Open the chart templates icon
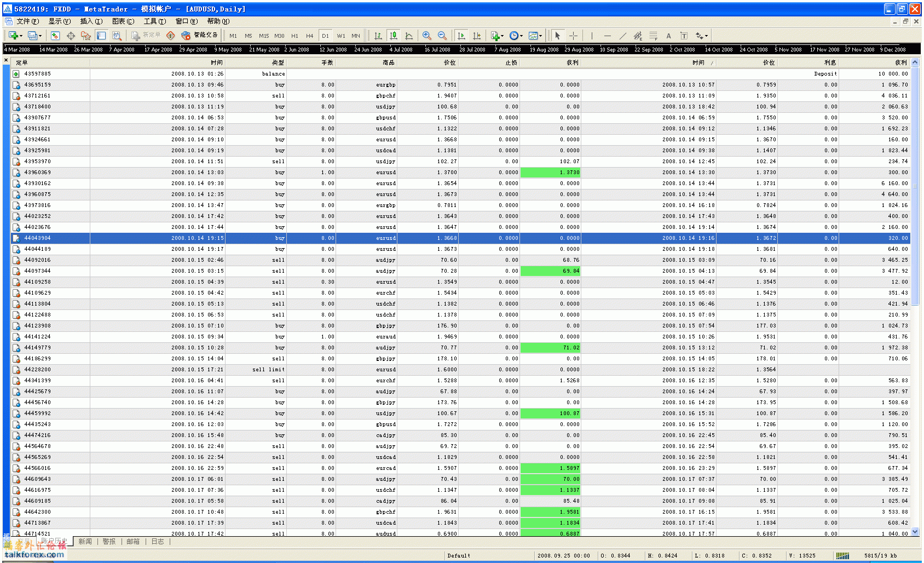This screenshot has height=563, width=924. (x=533, y=36)
